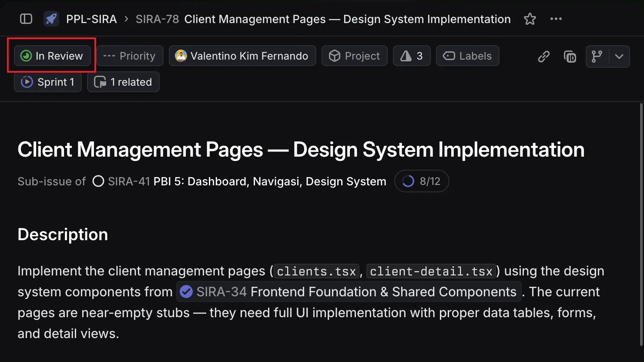Click the 1 related flag icon
The image size is (644, 362).
coord(100,82)
